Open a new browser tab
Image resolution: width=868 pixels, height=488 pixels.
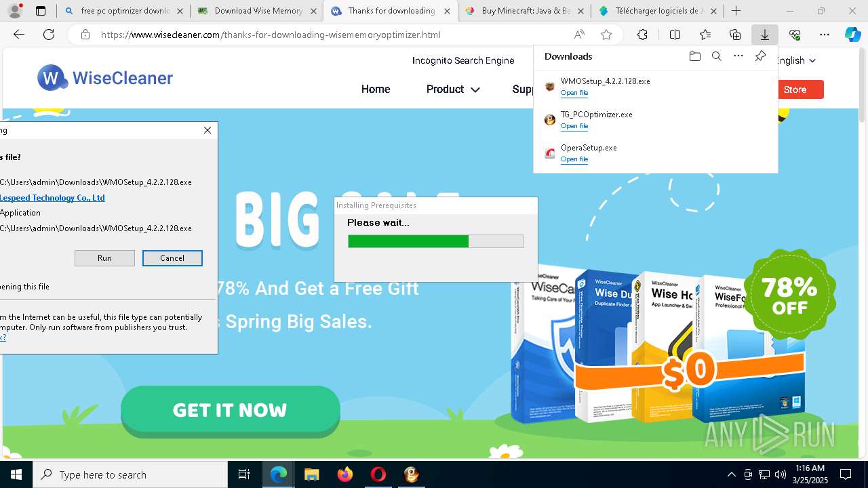pyautogui.click(x=736, y=11)
